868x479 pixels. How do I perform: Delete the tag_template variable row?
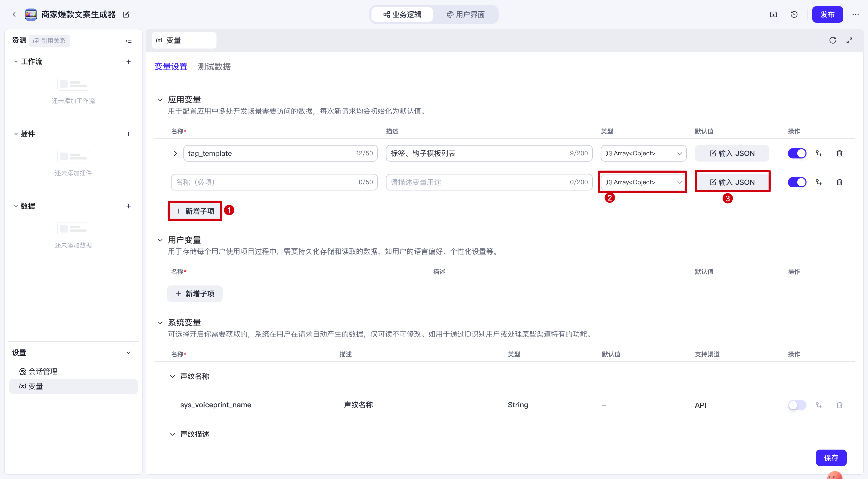[x=839, y=154]
